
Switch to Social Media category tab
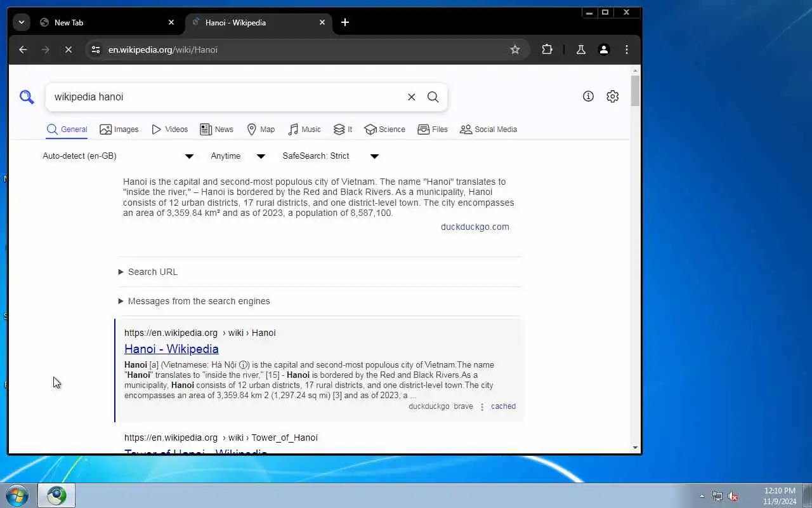coord(488,130)
